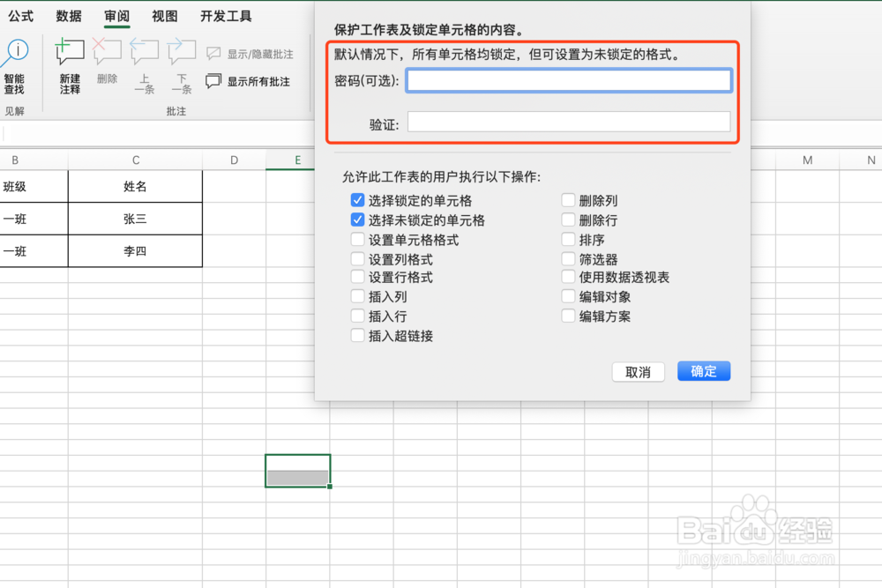Click the 密码(可选) password field
Screen dimensions: 882x588
pos(569,79)
